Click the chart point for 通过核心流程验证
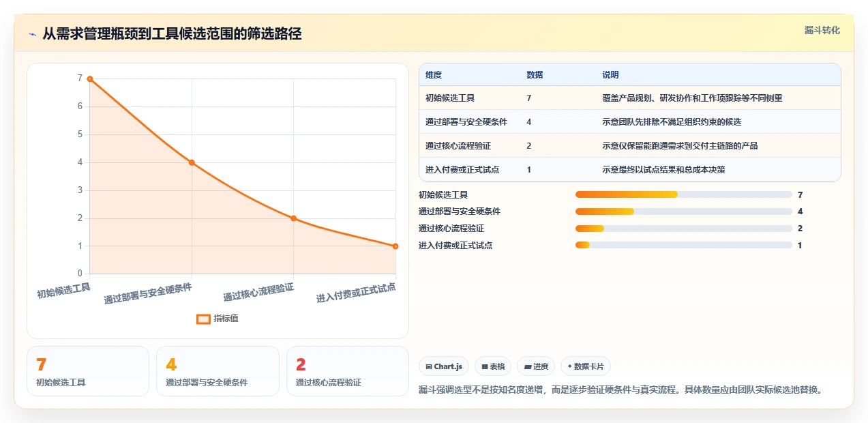 coord(294,218)
